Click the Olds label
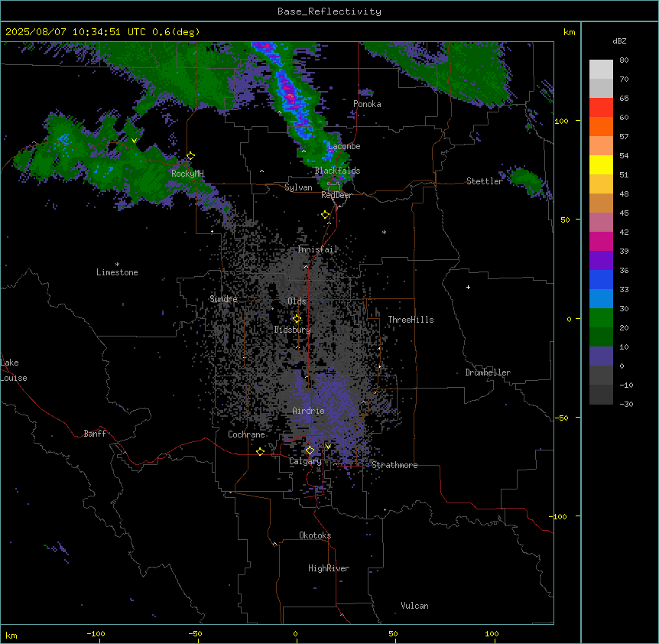The height and width of the screenshot is (644, 659). [297, 301]
